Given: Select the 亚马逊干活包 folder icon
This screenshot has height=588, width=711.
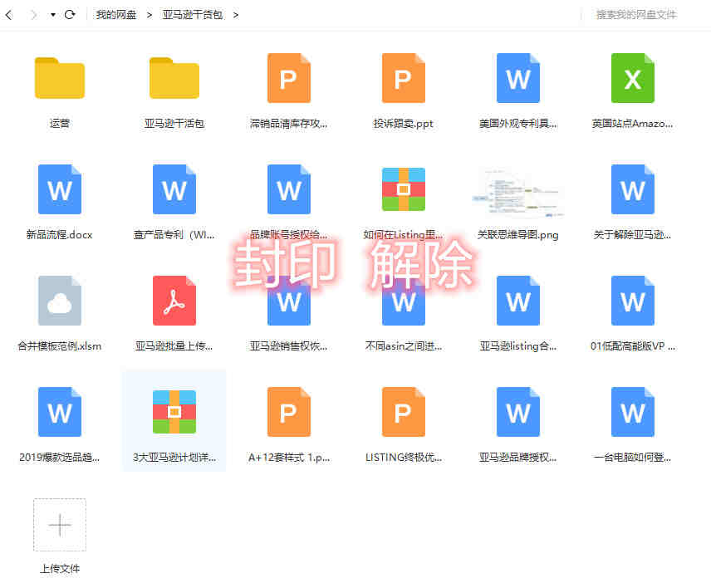Looking at the screenshot, I should point(174,78).
